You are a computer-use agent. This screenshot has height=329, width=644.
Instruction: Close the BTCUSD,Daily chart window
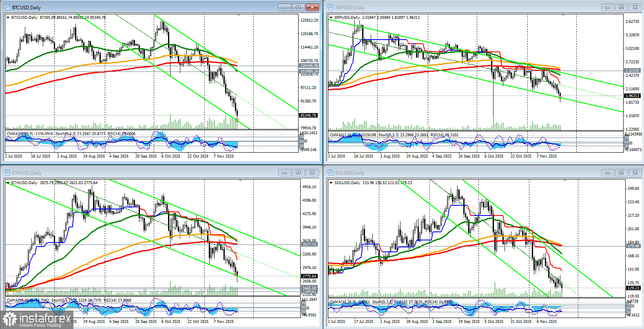(312, 7)
